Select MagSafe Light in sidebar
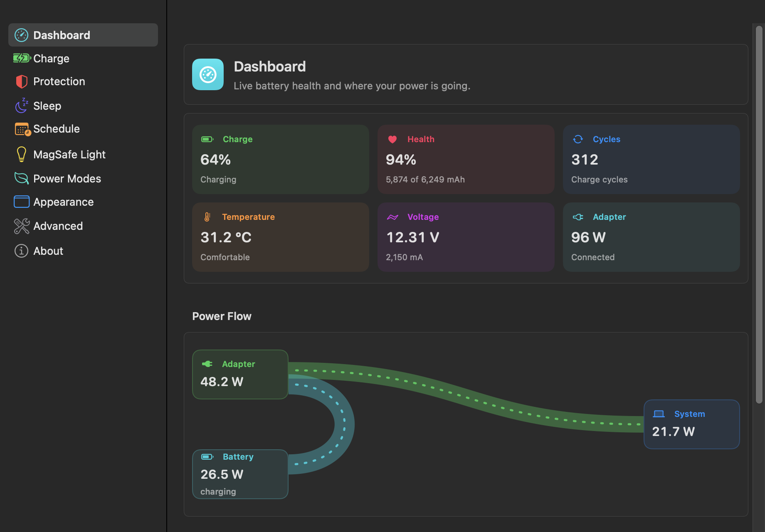This screenshot has width=765, height=532. pos(83,155)
